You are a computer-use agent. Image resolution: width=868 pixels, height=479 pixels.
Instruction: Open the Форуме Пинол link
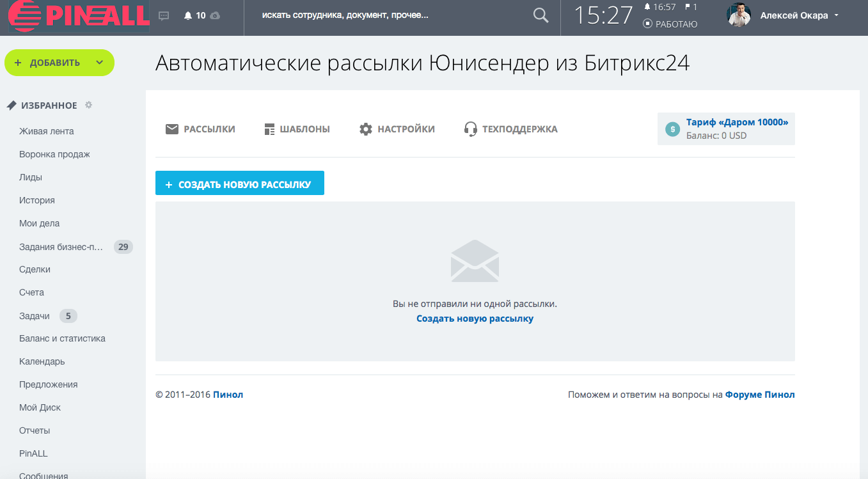tap(760, 395)
